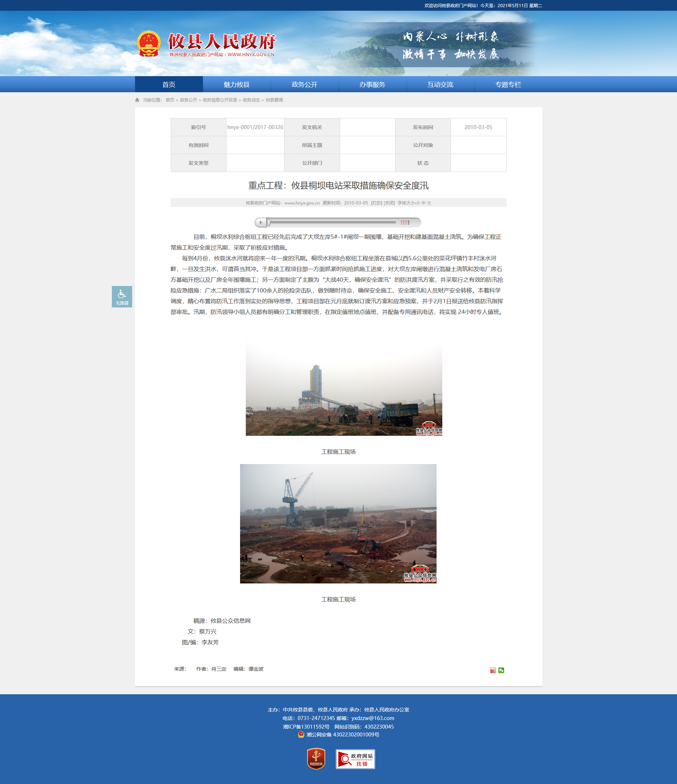This screenshot has width=677, height=784.
Task: Click the [关闭] close page link
Action: pos(389,203)
